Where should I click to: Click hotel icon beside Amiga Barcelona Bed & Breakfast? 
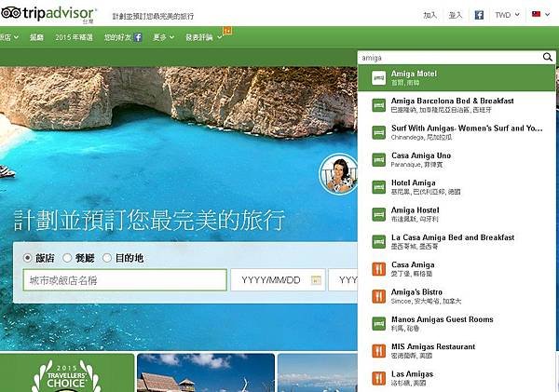tap(378, 105)
